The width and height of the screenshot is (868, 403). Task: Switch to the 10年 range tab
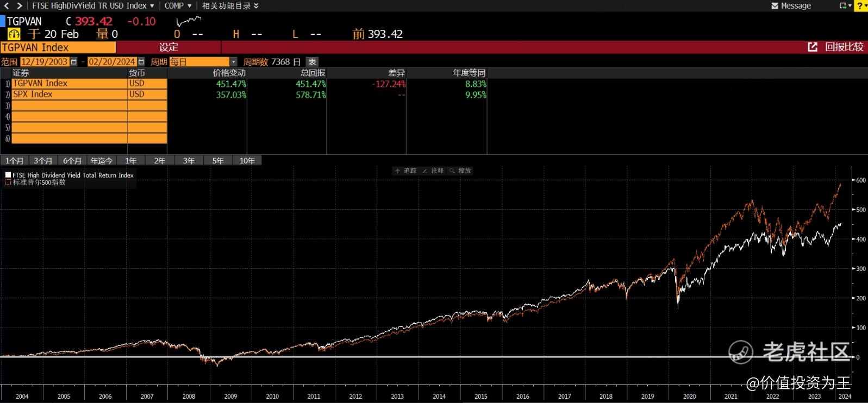point(247,161)
